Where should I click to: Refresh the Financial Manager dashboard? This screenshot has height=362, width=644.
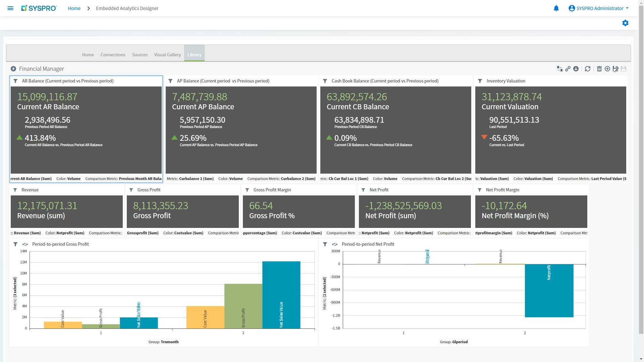587,69
